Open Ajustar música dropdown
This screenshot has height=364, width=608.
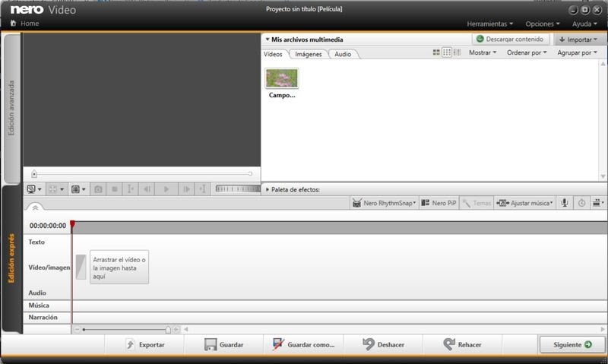(x=524, y=203)
